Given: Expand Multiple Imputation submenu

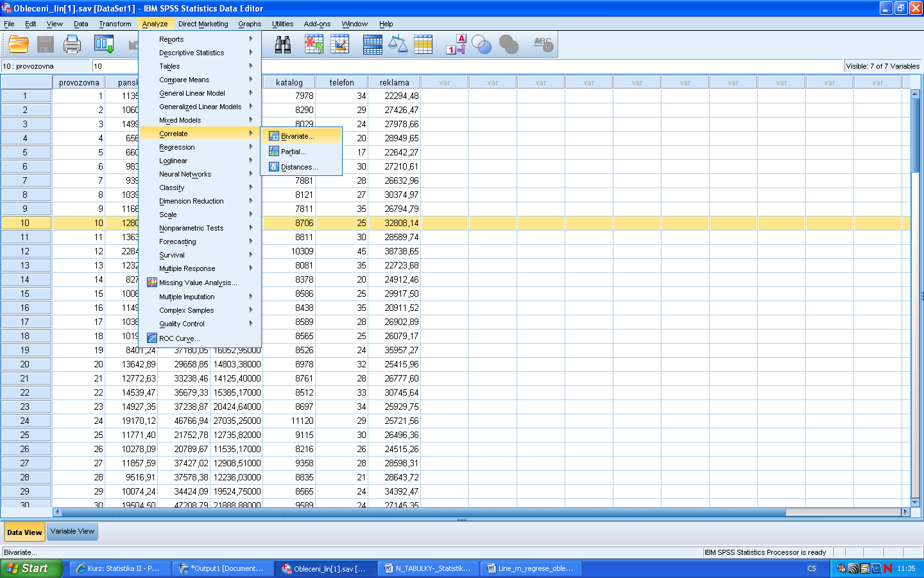Looking at the screenshot, I should (x=200, y=297).
